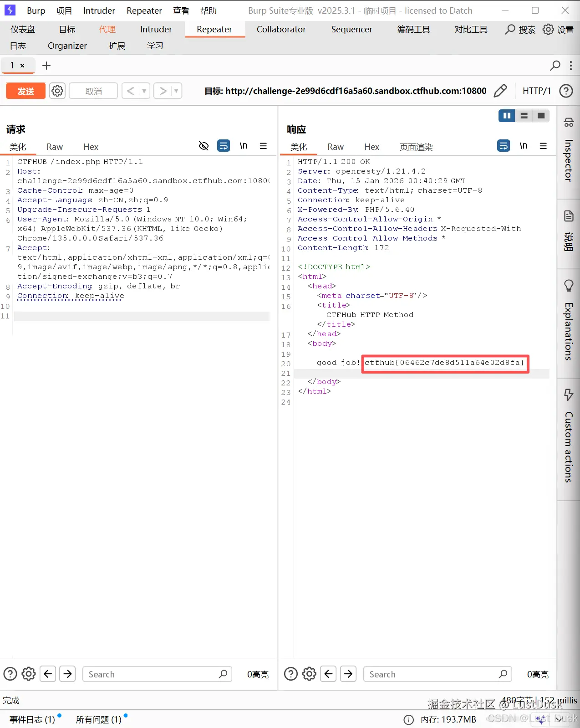580x728 pixels.
Task: Jump to next match in request search
Action: 68,673
